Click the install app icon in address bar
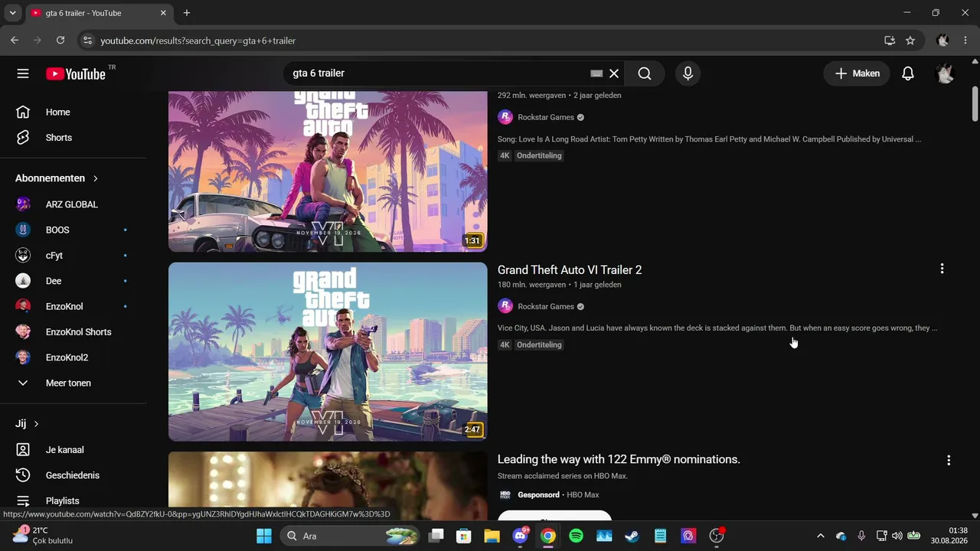This screenshot has height=551, width=980. (890, 41)
